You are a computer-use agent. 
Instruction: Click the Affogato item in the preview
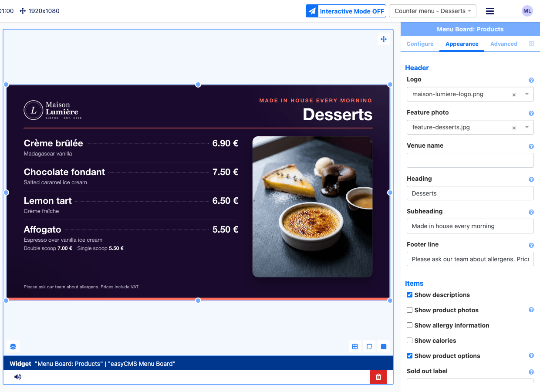click(x=131, y=238)
